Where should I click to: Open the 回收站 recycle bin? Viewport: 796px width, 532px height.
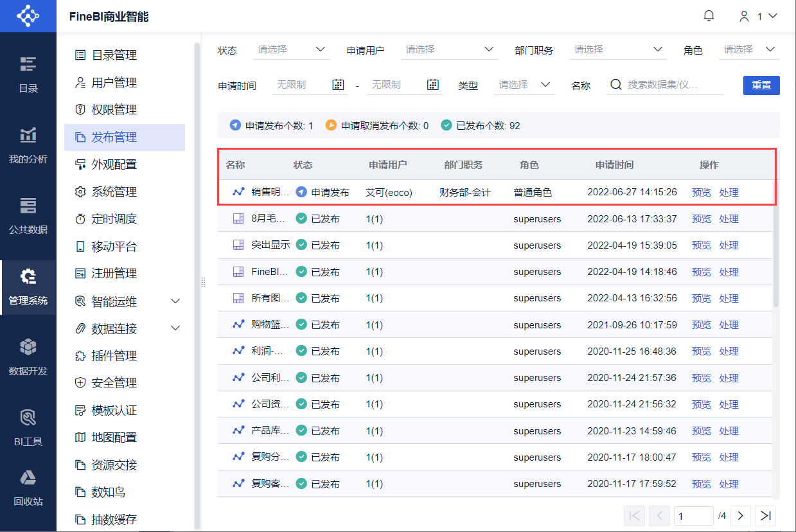28,488
